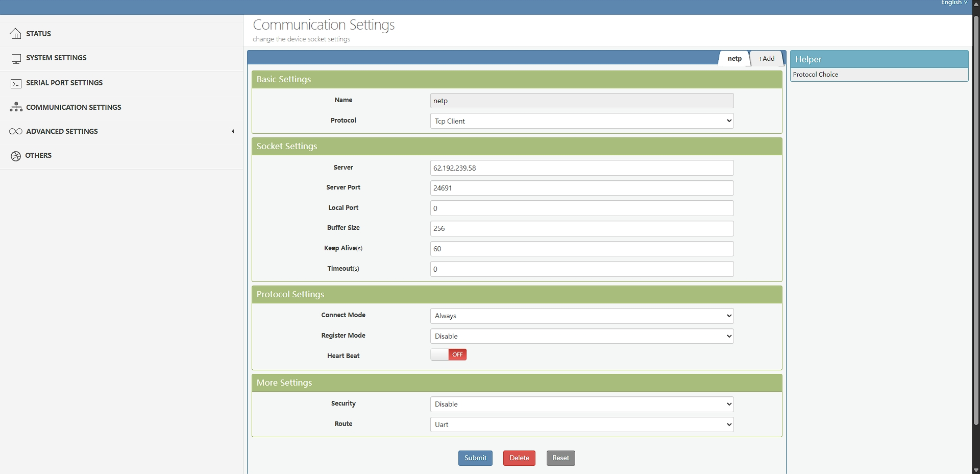Expand the Advanced Settings submenu arrow

coord(233,131)
